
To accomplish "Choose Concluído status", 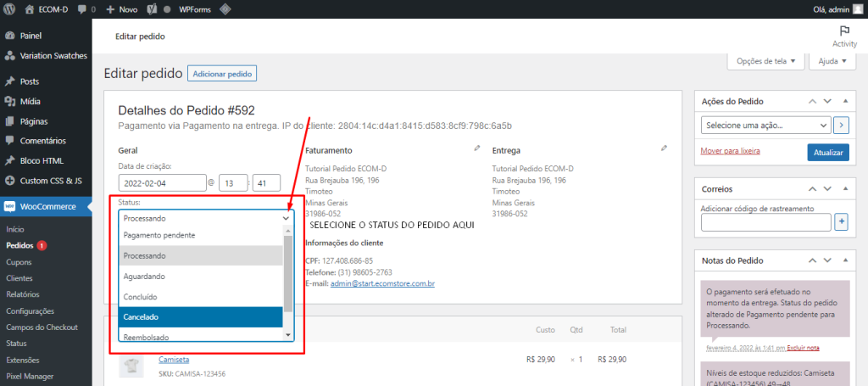I will [201, 297].
